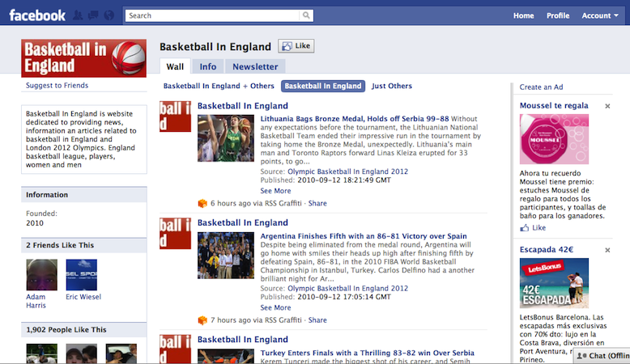Click RSS Graffiti icon on 6 hours ago post
Image resolution: width=630 pixels, height=364 pixels.
click(202, 204)
